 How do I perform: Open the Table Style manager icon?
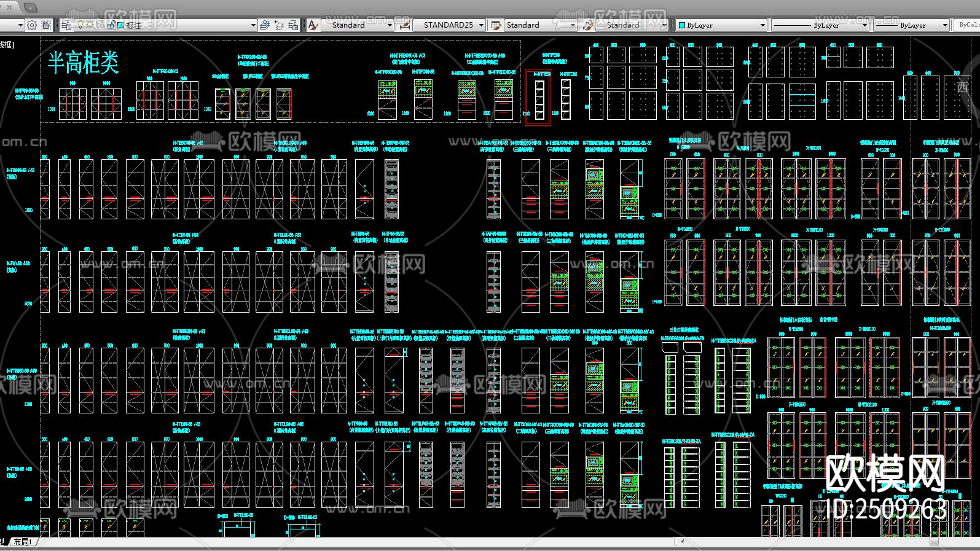[496, 25]
